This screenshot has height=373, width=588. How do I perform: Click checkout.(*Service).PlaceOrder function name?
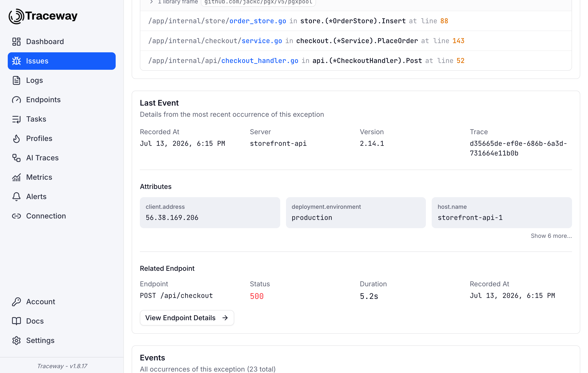coord(357,41)
